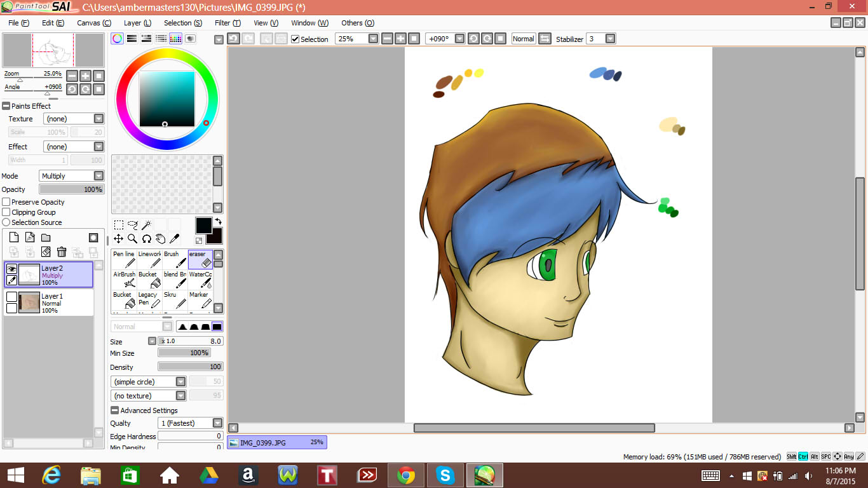Select the Lasso selection tool
The width and height of the screenshot is (868, 488).
132,225
